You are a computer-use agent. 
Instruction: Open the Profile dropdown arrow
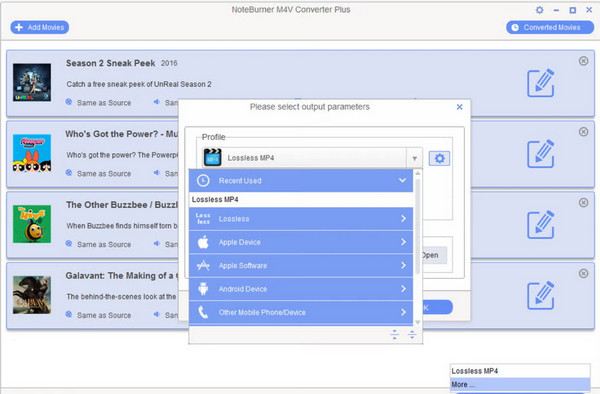(414, 158)
